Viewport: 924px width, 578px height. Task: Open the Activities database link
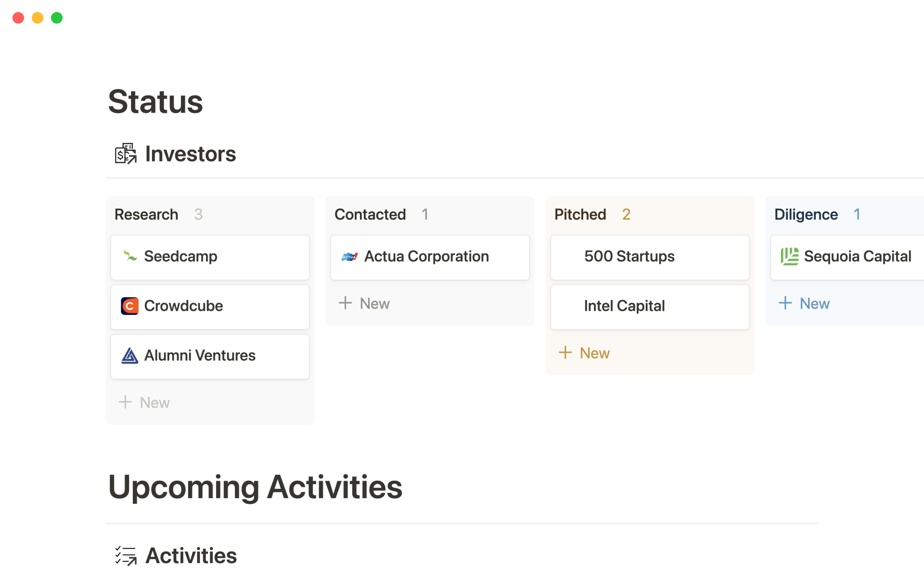pyautogui.click(x=191, y=555)
